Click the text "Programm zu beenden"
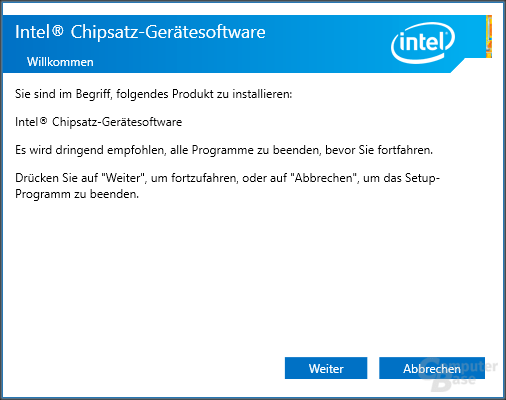 tap(77, 194)
